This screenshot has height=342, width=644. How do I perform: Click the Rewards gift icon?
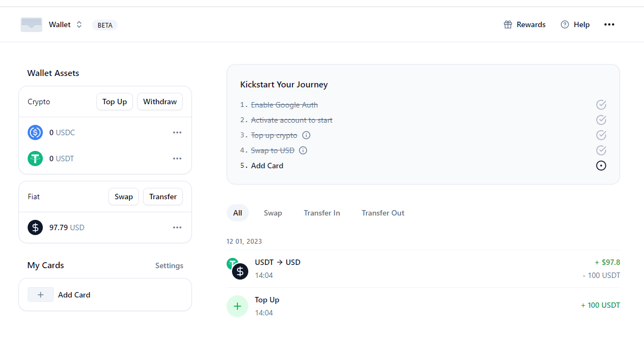click(508, 24)
